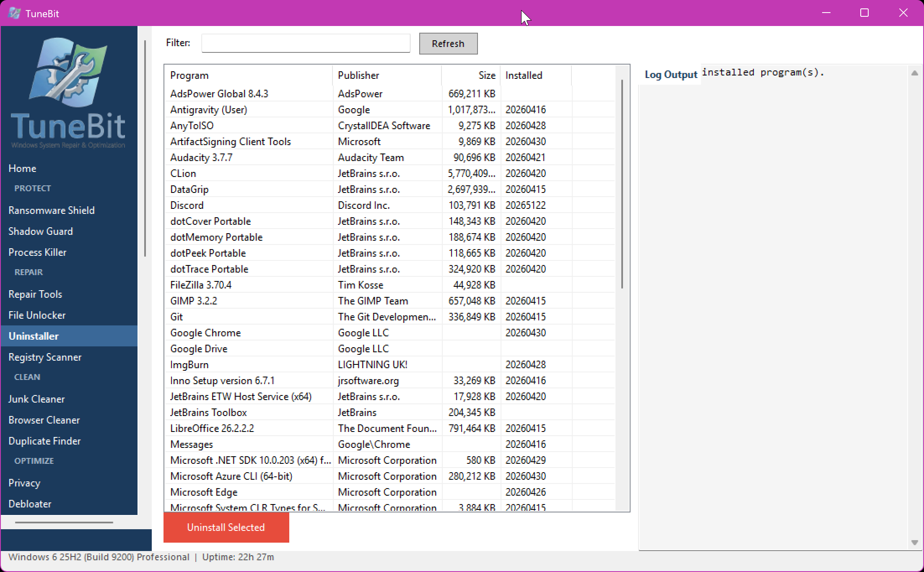Close the TuneBit window
This screenshot has height=572, width=924.
click(903, 13)
